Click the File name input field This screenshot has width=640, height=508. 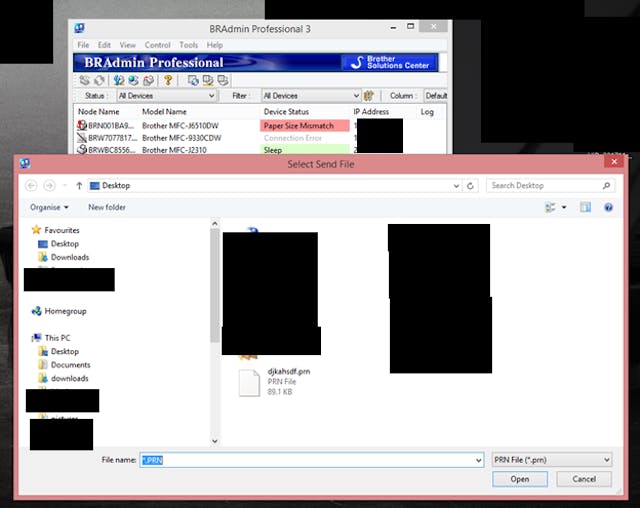[310, 459]
